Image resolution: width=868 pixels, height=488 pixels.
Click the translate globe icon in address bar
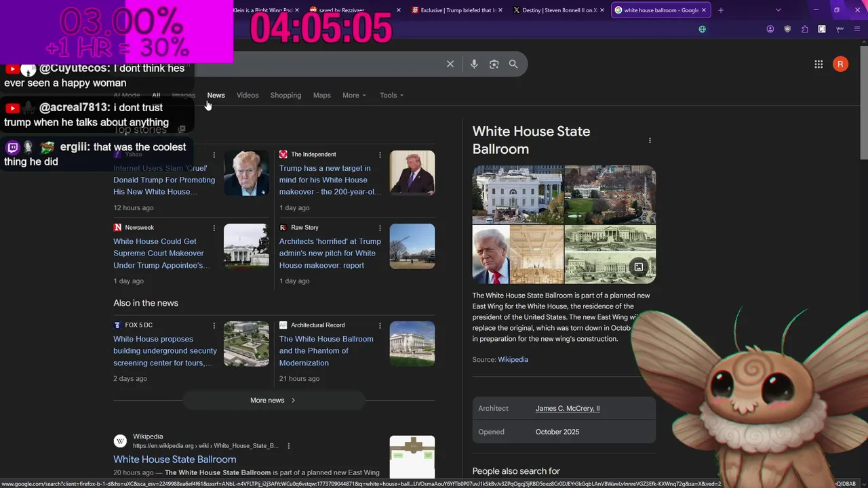[x=702, y=29]
